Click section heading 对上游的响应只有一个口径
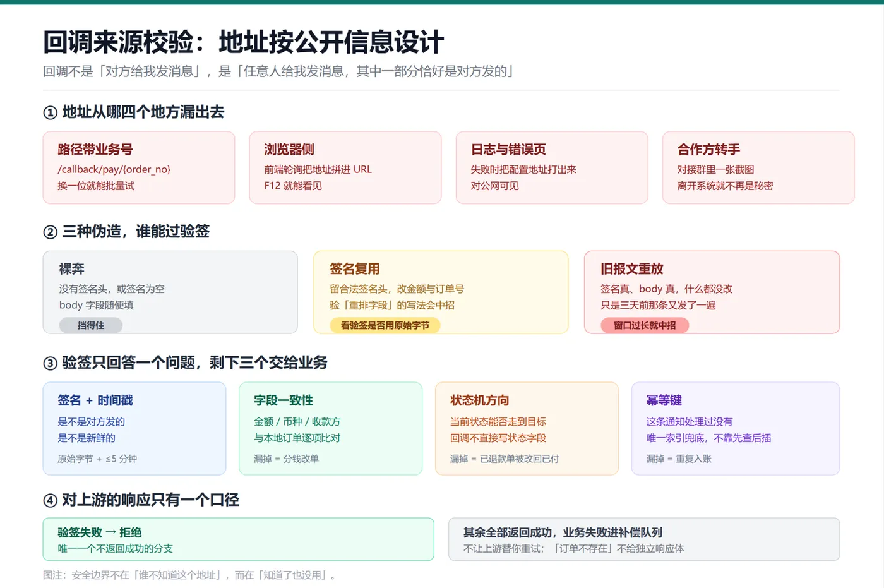The image size is (884, 588). [141, 500]
